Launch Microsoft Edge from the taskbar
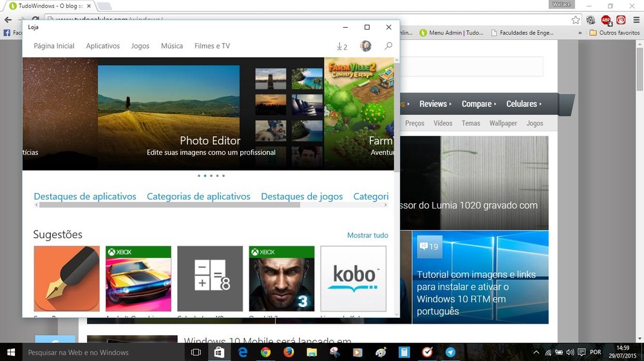The image size is (644, 361). click(x=243, y=352)
